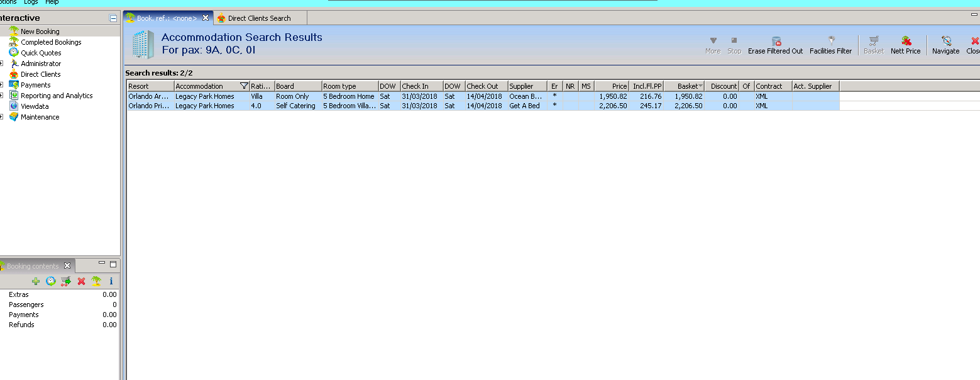Open Direct Clients in navigation tree
Viewport: 980px width, 380px height.
pos(40,74)
